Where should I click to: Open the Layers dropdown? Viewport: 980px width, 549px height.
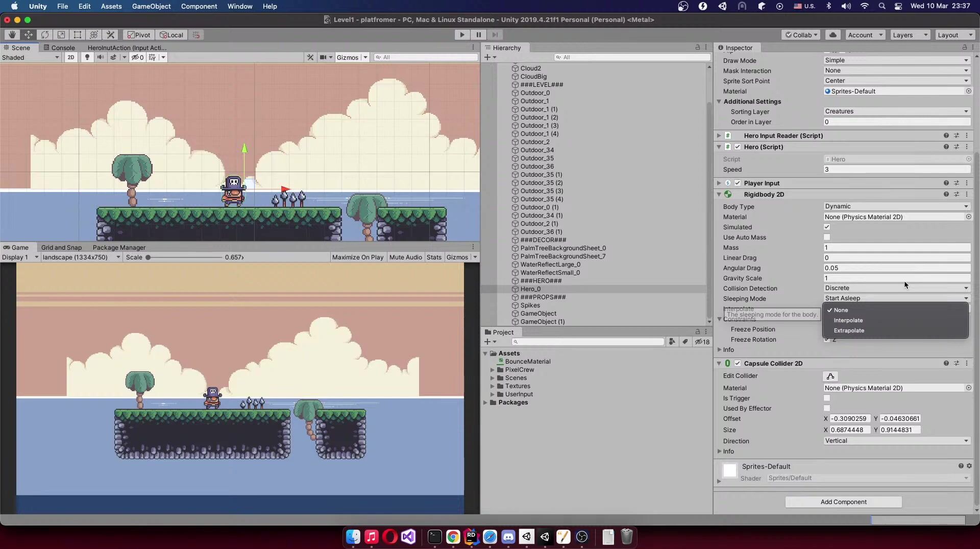point(911,35)
